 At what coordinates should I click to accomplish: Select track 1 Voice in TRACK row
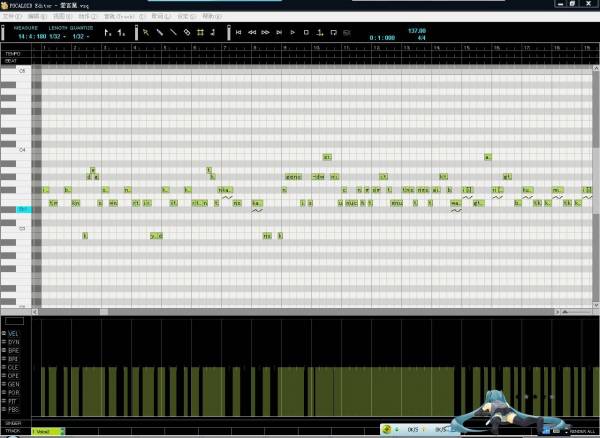(46, 431)
